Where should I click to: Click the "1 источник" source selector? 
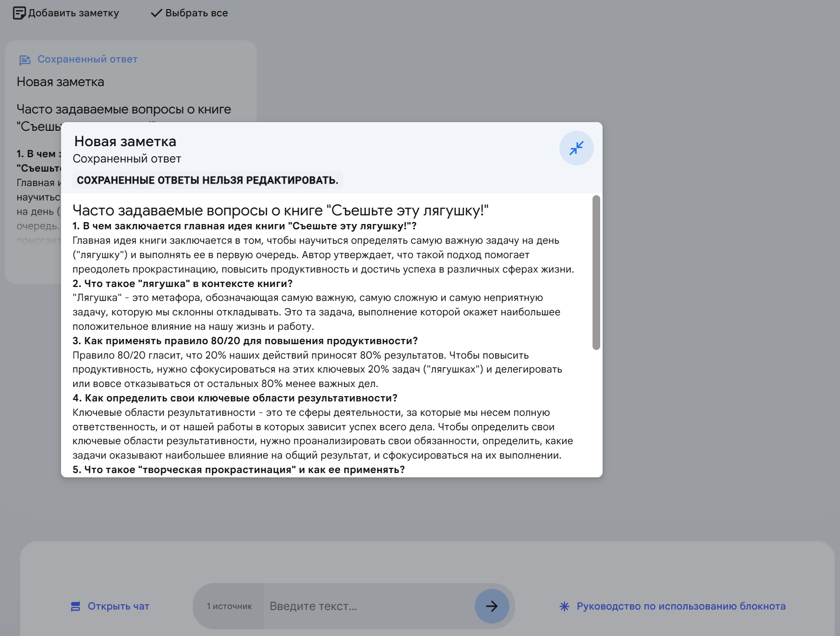229,606
